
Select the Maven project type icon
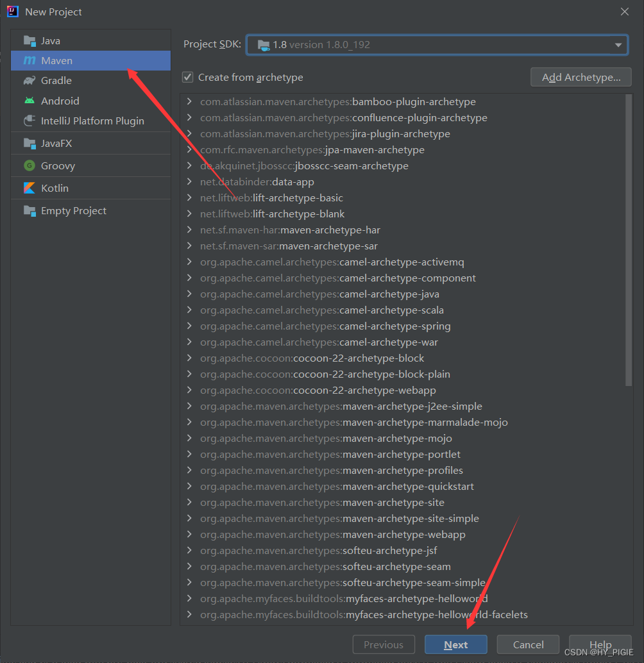30,60
